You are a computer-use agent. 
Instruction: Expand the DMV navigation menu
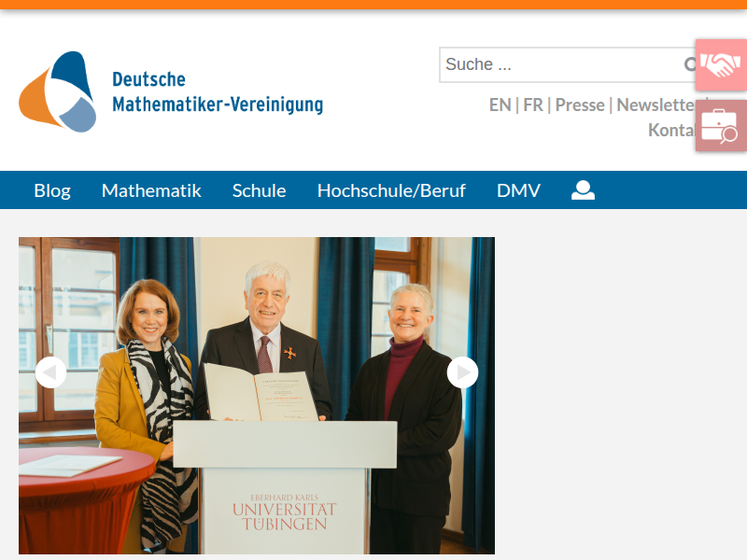coord(518,190)
